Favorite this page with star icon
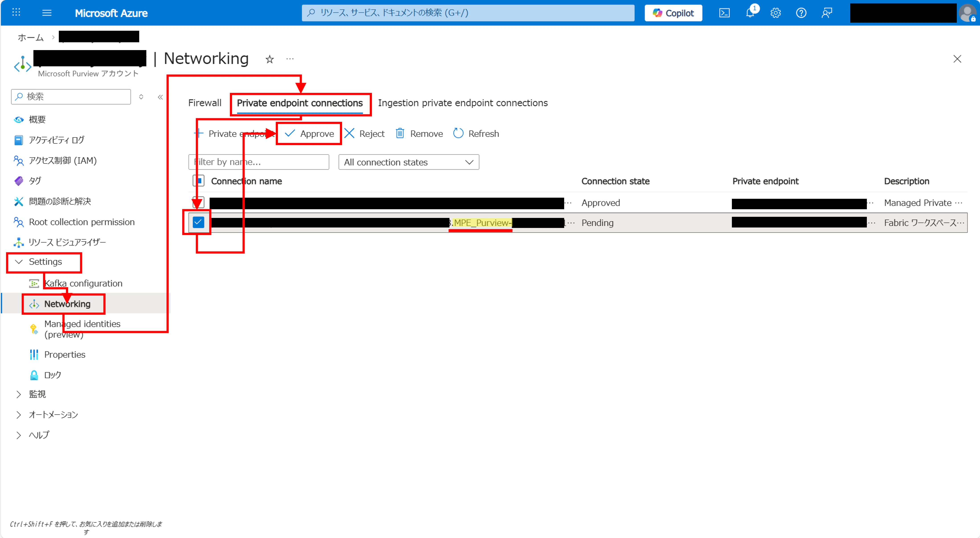 click(269, 59)
